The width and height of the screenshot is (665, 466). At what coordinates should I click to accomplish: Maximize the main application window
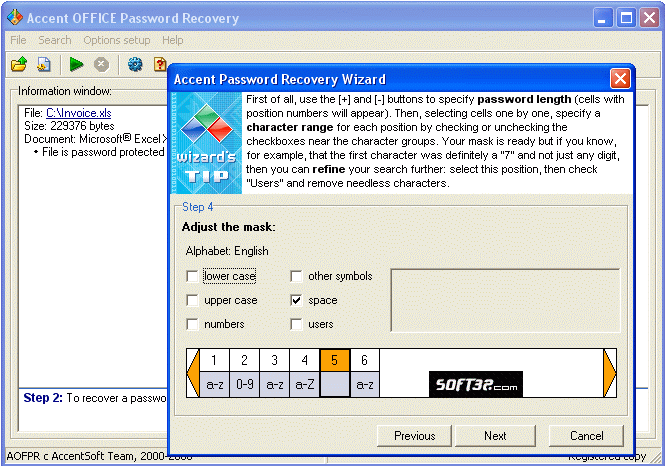pos(626,18)
